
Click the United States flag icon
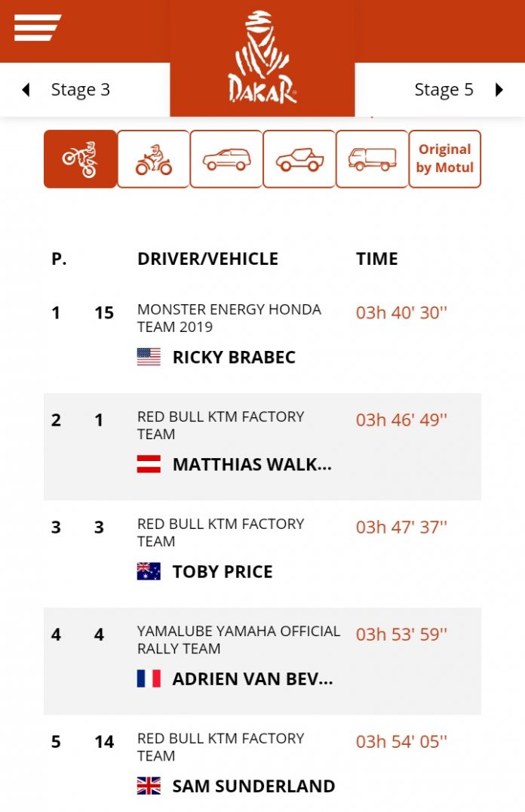149,357
